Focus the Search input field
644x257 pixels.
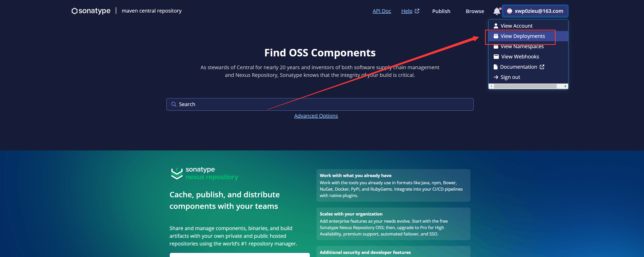(x=320, y=104)
